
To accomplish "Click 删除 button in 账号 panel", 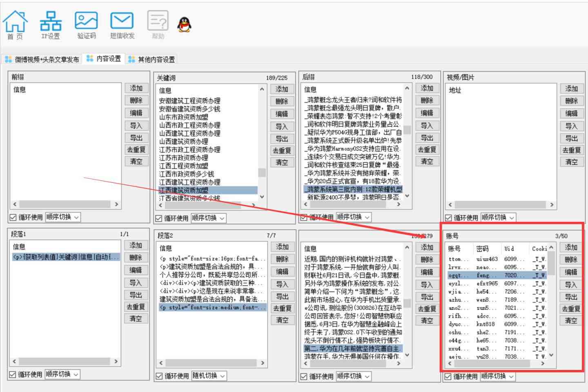I will click(571, 259).
